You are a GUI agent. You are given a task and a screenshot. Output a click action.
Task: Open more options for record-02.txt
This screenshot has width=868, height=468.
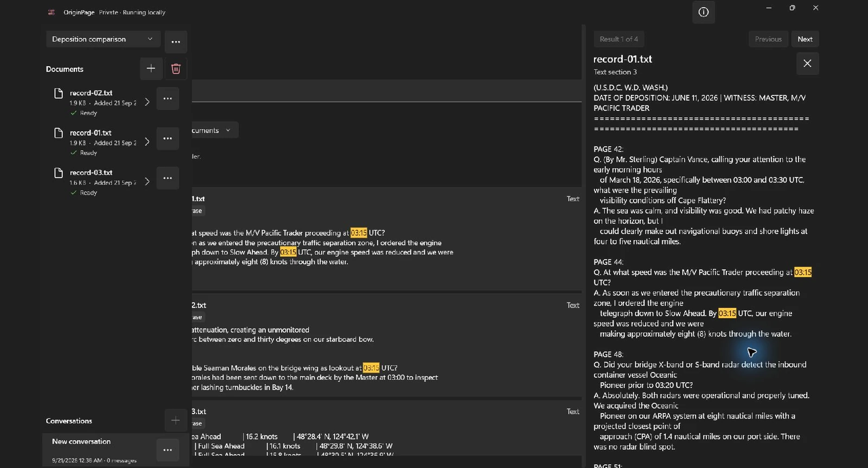[x=168, y=99]
